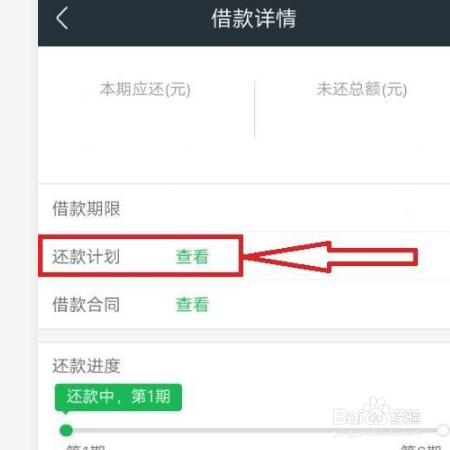Click the 借款详情 page title
450x450 pixels.
pyautogui.click(x=254, y=19)
